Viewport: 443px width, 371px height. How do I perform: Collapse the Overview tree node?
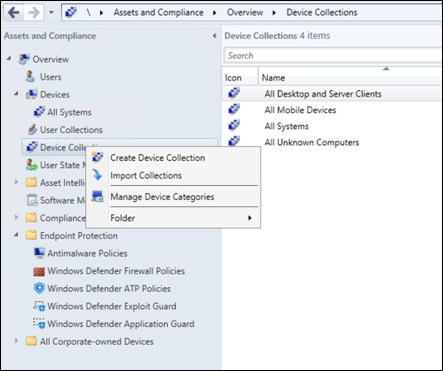9,59
